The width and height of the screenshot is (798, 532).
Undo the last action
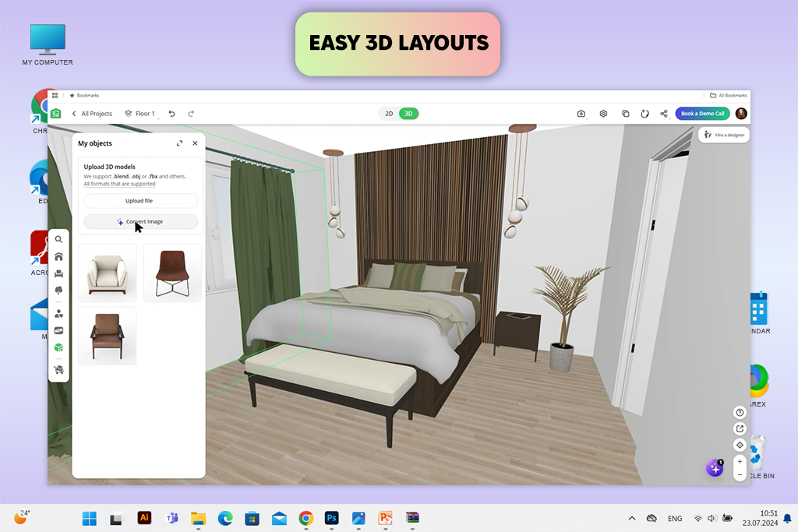point(172,114)
